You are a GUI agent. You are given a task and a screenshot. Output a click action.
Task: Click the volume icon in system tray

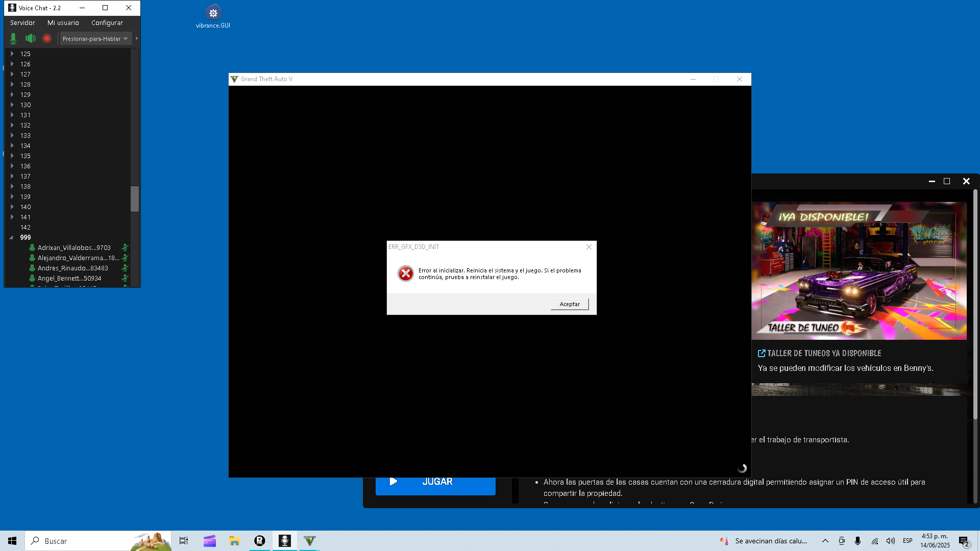click(x=890, y=541)
